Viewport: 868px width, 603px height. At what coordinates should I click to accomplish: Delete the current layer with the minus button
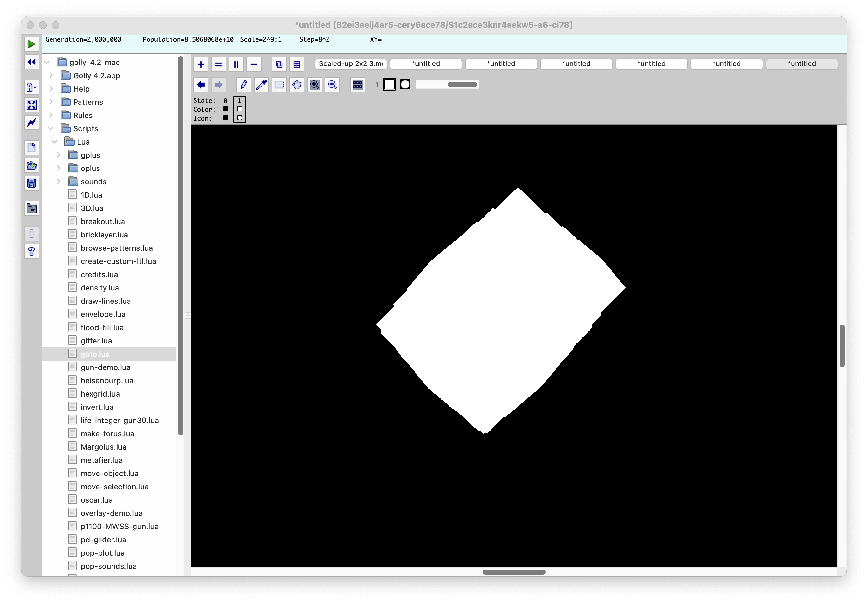click(254, 64)
